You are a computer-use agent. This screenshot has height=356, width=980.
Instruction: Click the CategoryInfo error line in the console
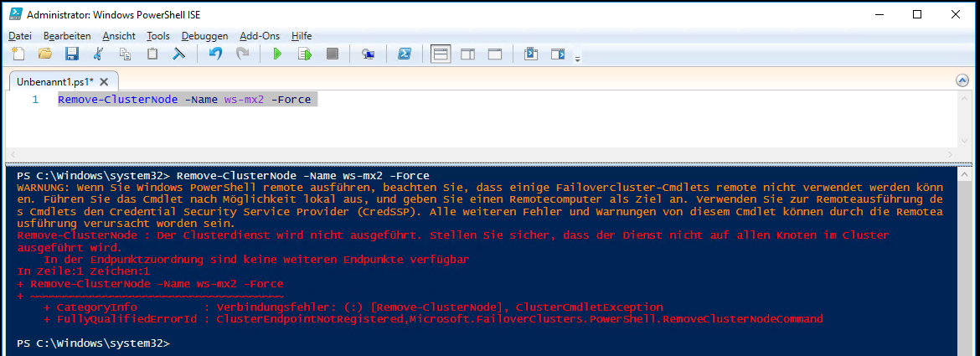[x=353, y=307]
